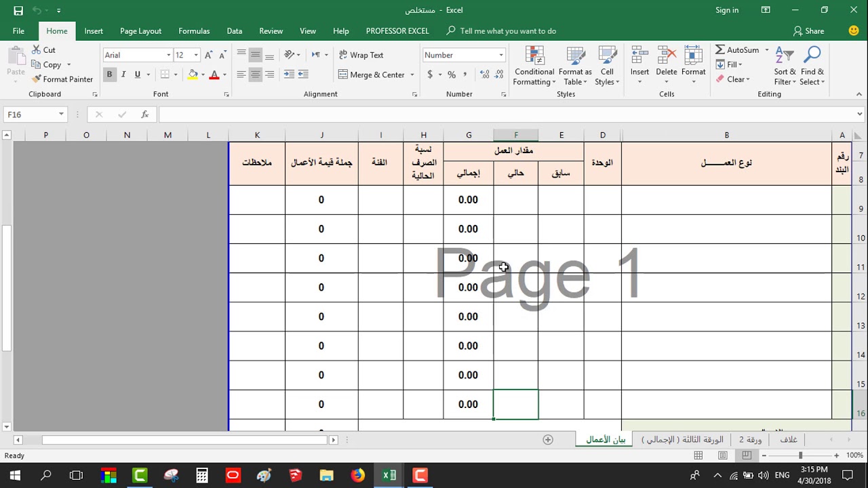Open Firefox in the Windows taskbar
This screenshot has height=488, width=868.
[x=358, y=475]
